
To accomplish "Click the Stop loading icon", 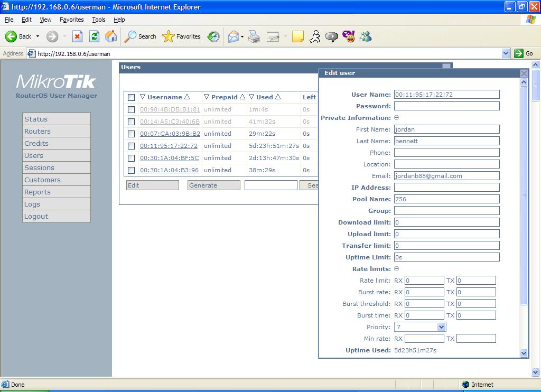I will coord(77,36).
